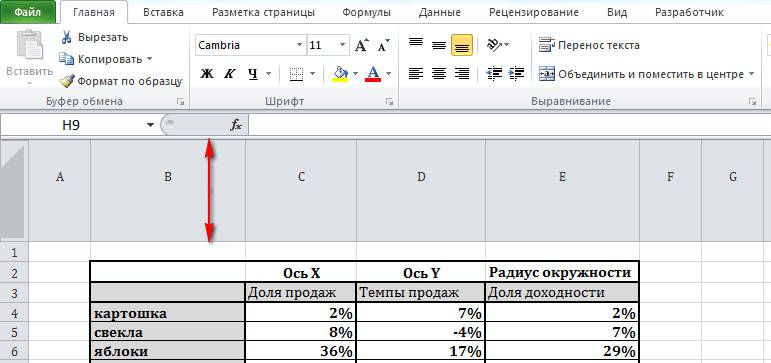
Task: Open the font size 11 dropdown
Action: click(343, 45)
